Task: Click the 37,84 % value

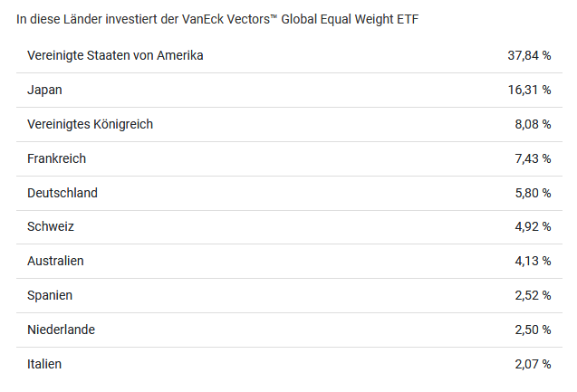Action: pyautogui.click(x=529, y=55)
